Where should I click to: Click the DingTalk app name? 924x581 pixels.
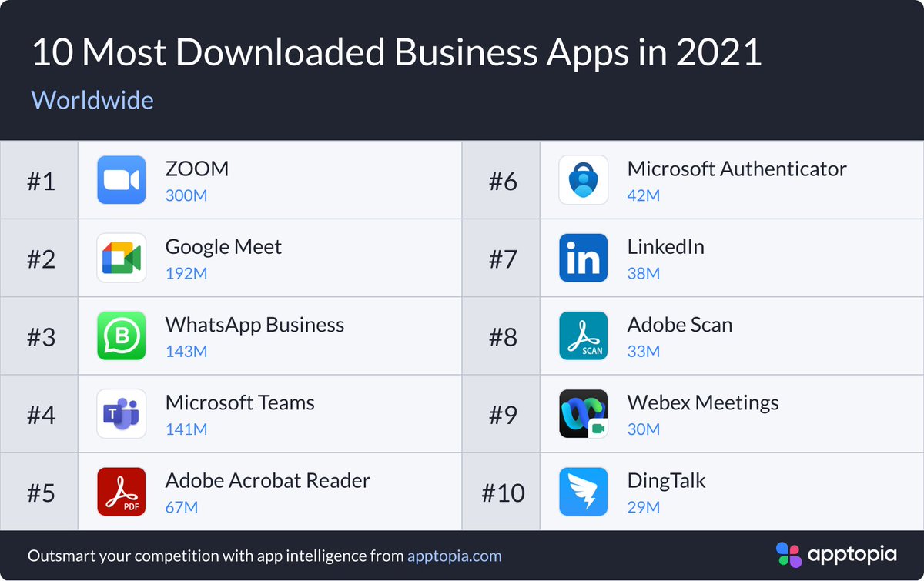(667, 481)
